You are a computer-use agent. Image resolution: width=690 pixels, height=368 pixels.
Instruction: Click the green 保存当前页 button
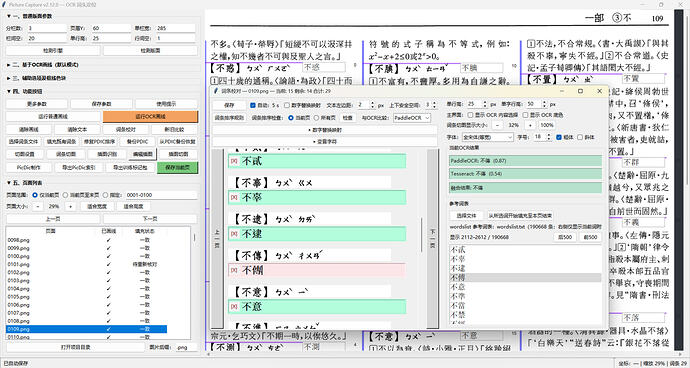(x=177, y=167)
